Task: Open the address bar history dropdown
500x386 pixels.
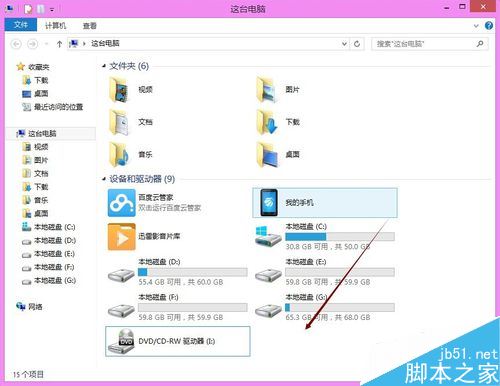Action: click(344, 44)
